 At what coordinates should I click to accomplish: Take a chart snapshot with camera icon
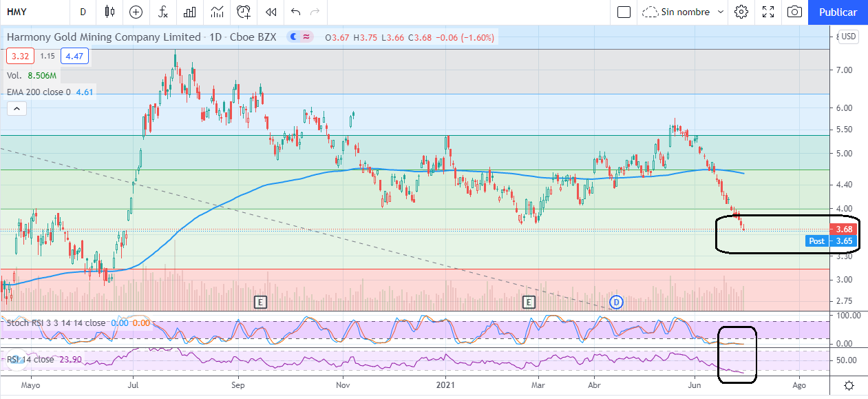coord(794,12)
